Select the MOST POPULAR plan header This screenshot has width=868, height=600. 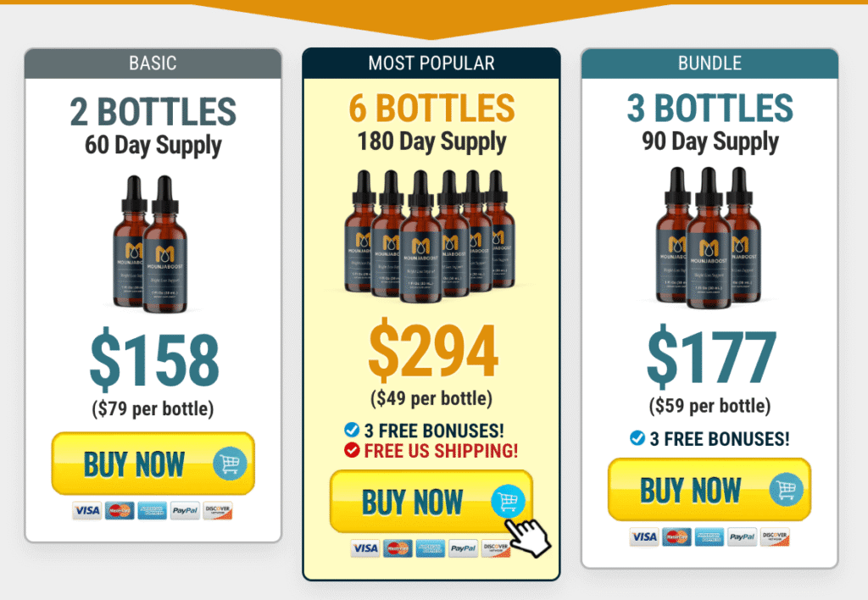[x=431, y=63]
